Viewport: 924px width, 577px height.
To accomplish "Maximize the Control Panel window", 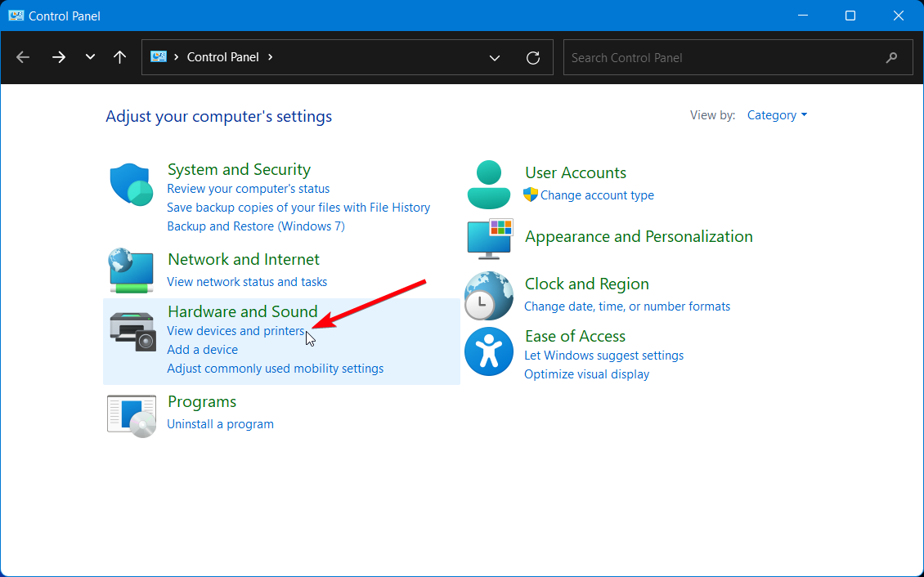I will 850,16.
